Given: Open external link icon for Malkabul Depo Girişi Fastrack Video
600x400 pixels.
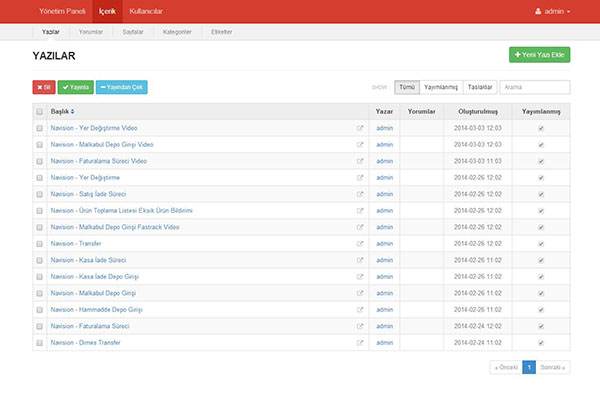Looking at the screenshot, I should (x=360, y=227).
